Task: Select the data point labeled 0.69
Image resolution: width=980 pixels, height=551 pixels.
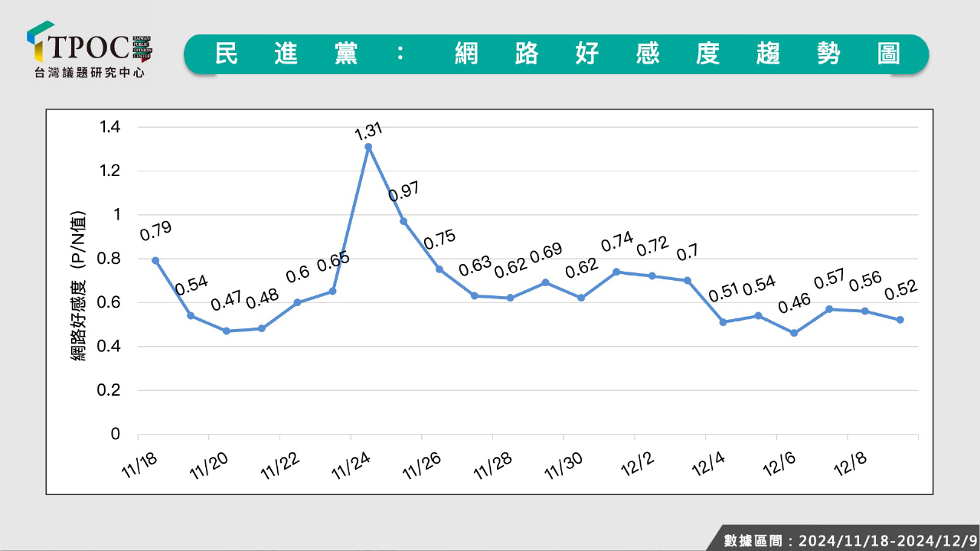Action: 545,282
